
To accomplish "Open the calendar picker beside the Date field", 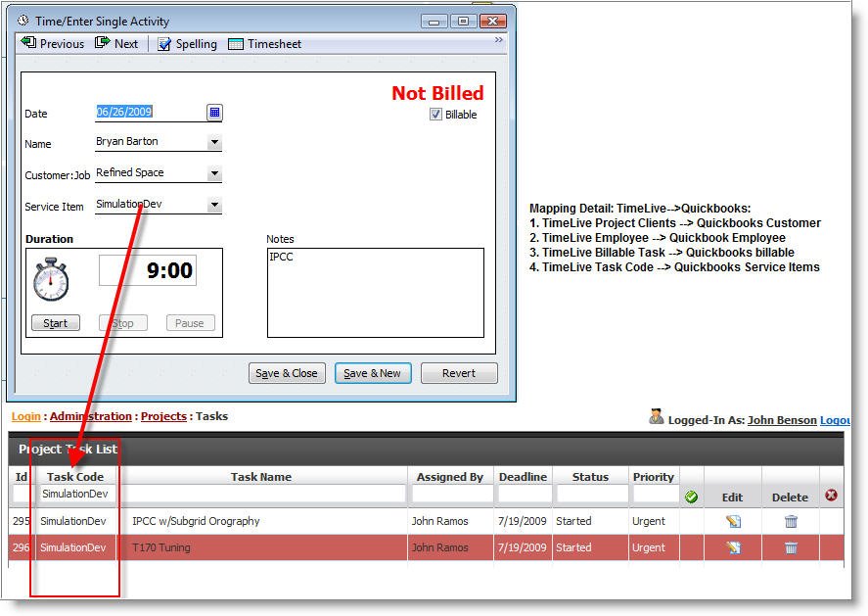I will coord(214,112).
